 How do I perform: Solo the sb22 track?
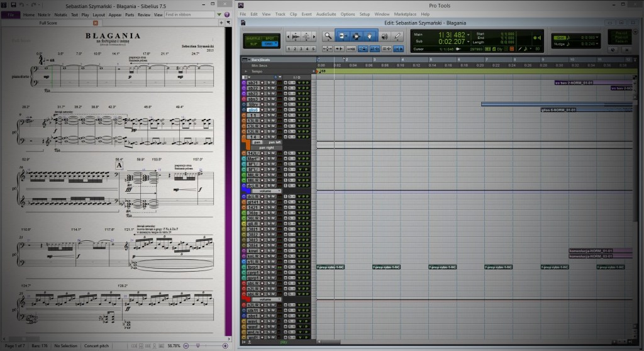pyautogui.click(x=269, y=88)
